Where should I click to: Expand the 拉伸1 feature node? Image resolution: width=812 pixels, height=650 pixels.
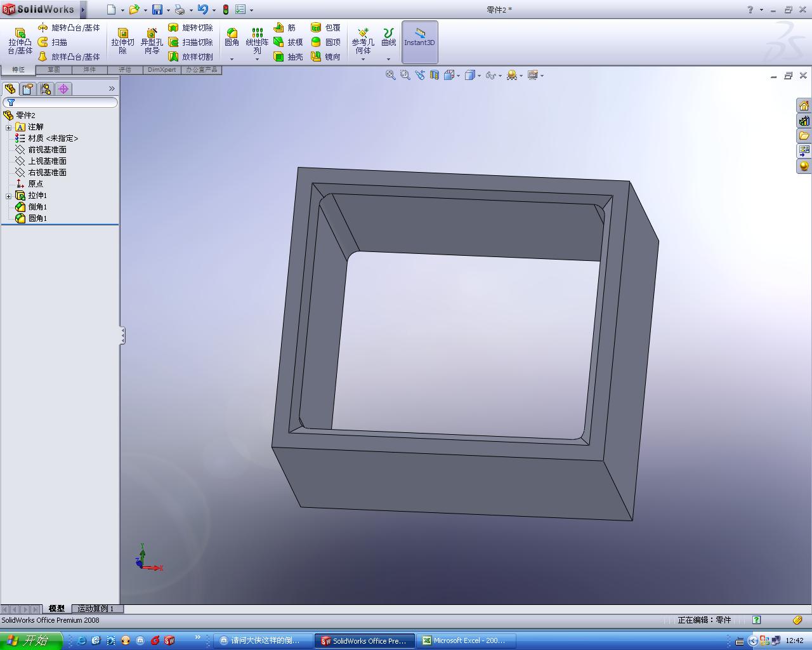tap(9, 196)
